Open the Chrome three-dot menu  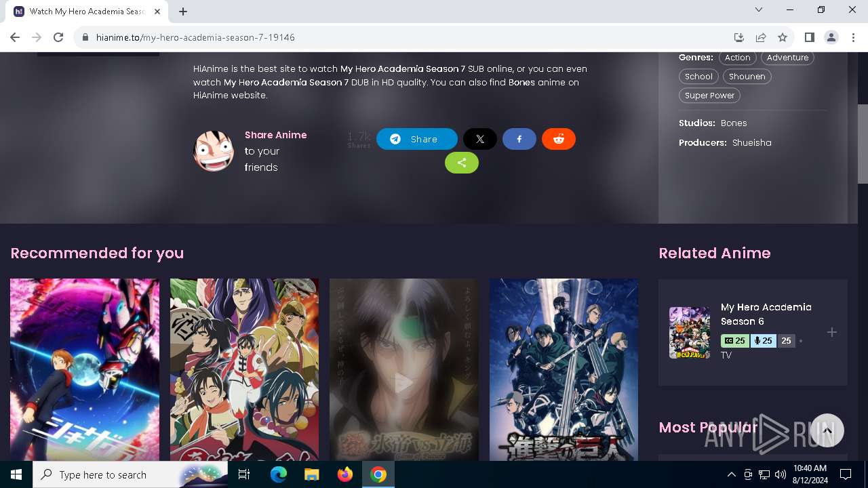[853, 37]
